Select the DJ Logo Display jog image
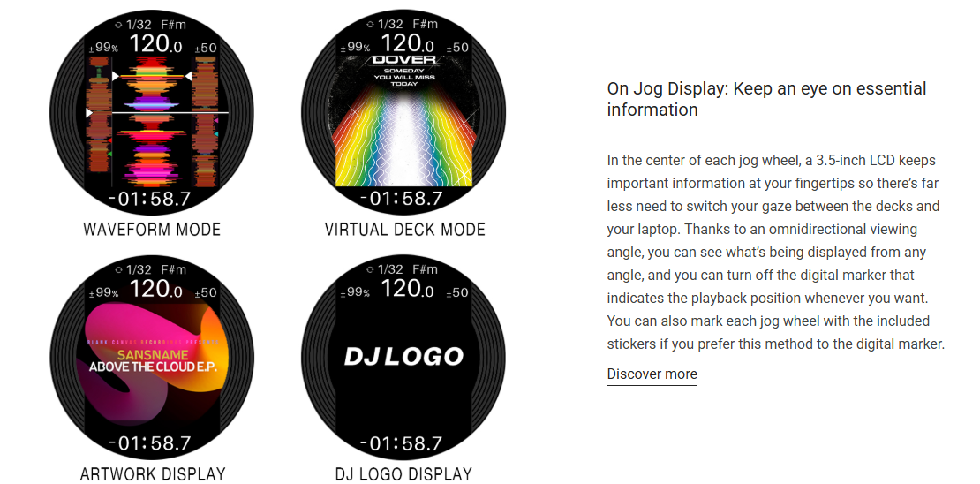The height and width of the screenshot is (484, 980). 403,359
